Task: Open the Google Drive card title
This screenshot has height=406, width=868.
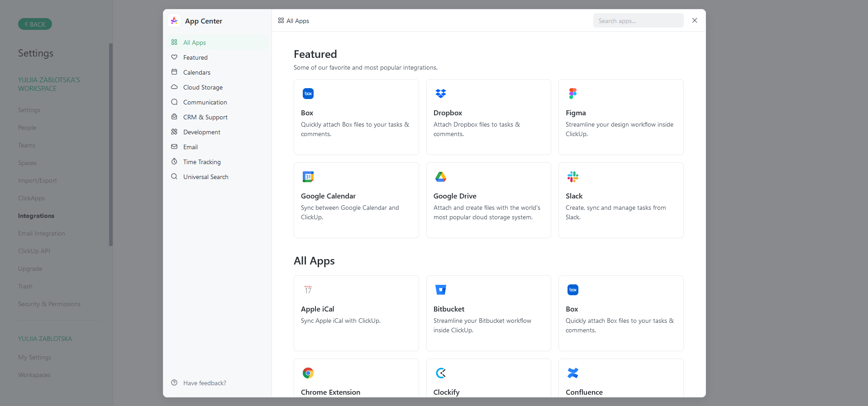Action: pyautogui.click(x=455, y=196)
